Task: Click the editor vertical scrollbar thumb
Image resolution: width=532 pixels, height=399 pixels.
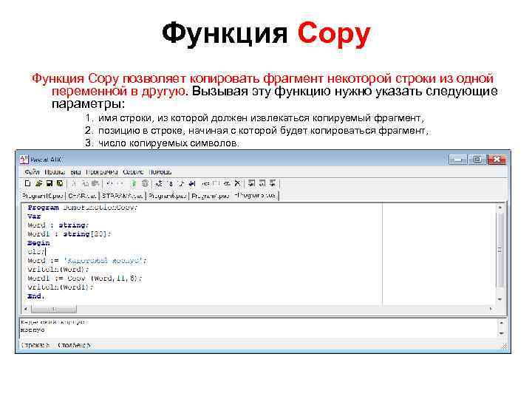Action: (x=499, y=250)
